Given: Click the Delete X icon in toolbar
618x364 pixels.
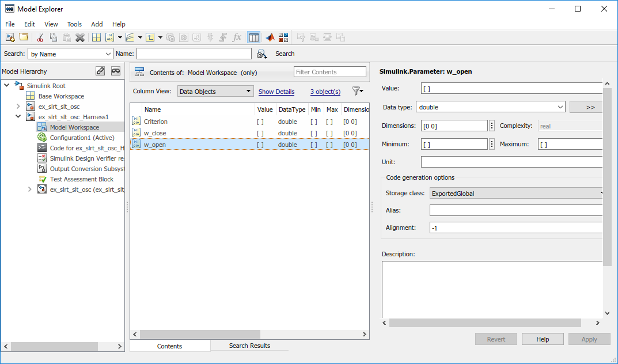Looking at the screenshot, I should (80, 37).
